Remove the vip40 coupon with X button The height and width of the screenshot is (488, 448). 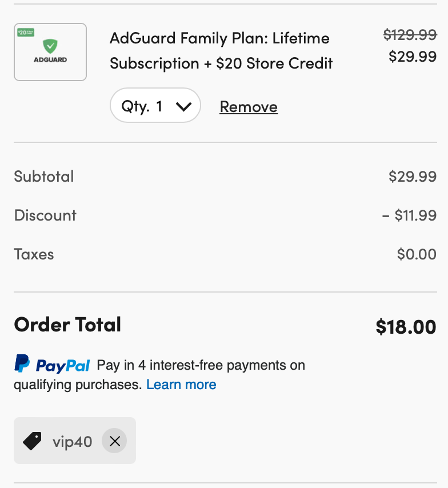click(x=114, y=441)
